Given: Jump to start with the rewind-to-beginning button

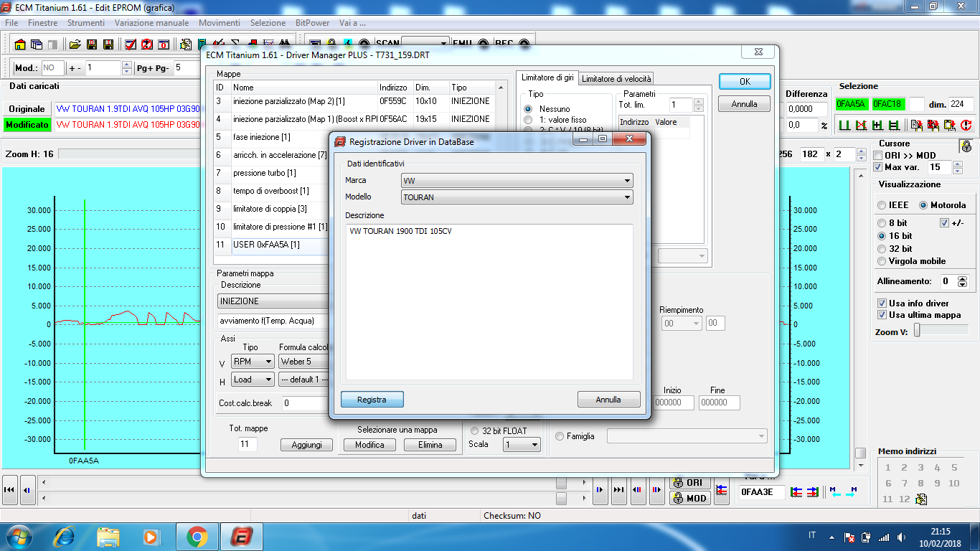Looking at the screenshot, I should [10, 489].
